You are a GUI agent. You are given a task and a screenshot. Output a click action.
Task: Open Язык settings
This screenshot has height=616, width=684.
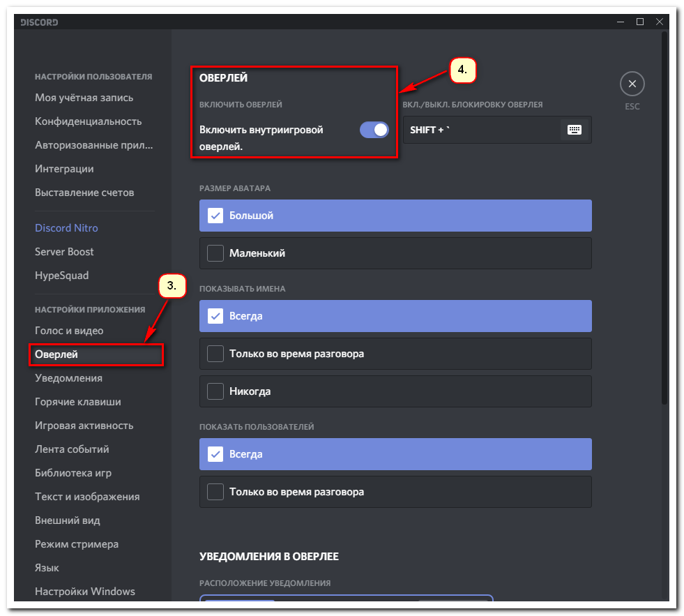coord(47,568)
